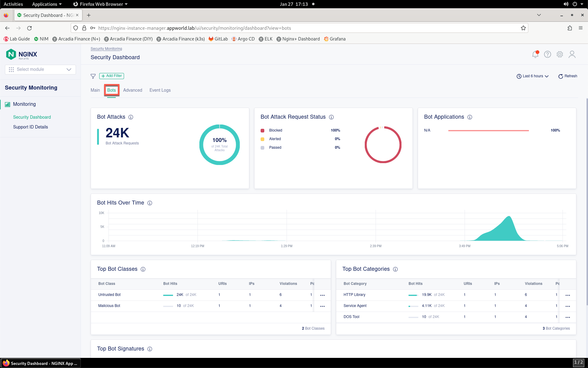588x368 pixels.
Task: Click the Add Filter button
Action: coord(111,76)
